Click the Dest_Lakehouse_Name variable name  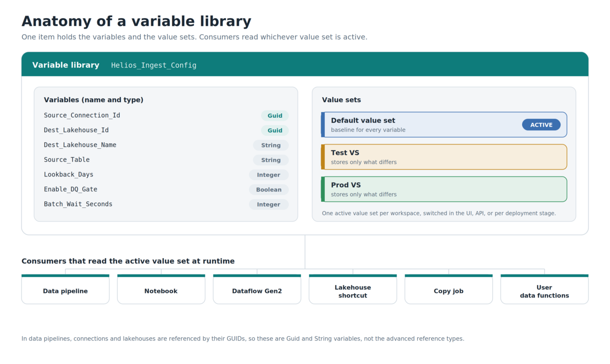pyautogui.click(x=80, y=145)
